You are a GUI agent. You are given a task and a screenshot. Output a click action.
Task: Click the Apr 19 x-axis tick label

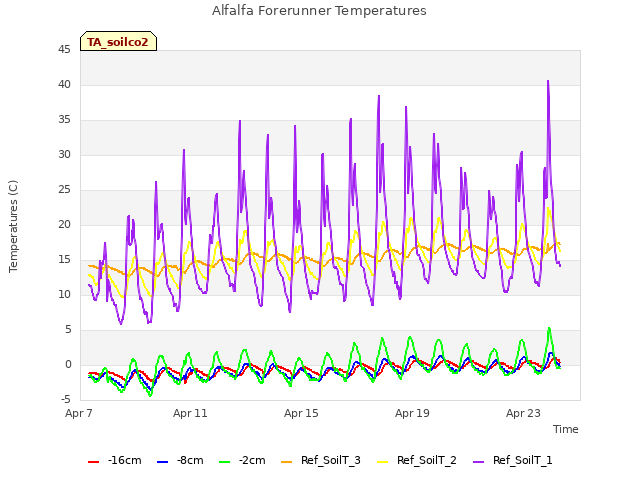tap(412, 413)
